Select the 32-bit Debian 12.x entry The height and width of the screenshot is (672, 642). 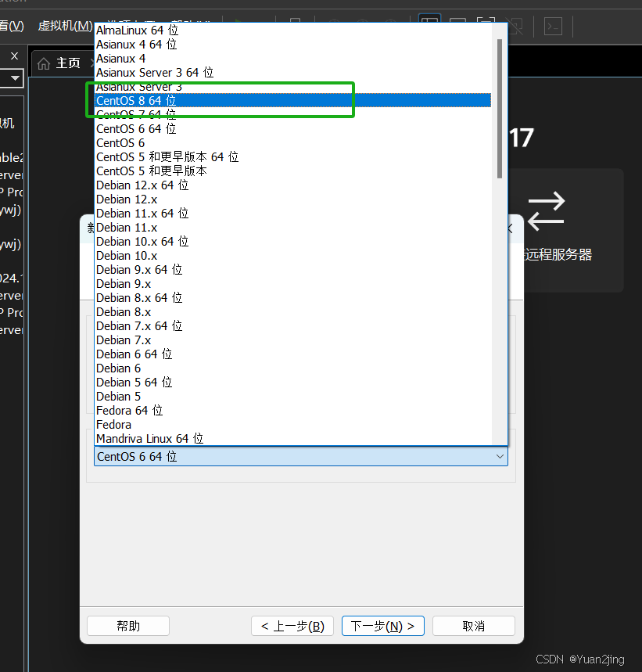tap(293, 199)
